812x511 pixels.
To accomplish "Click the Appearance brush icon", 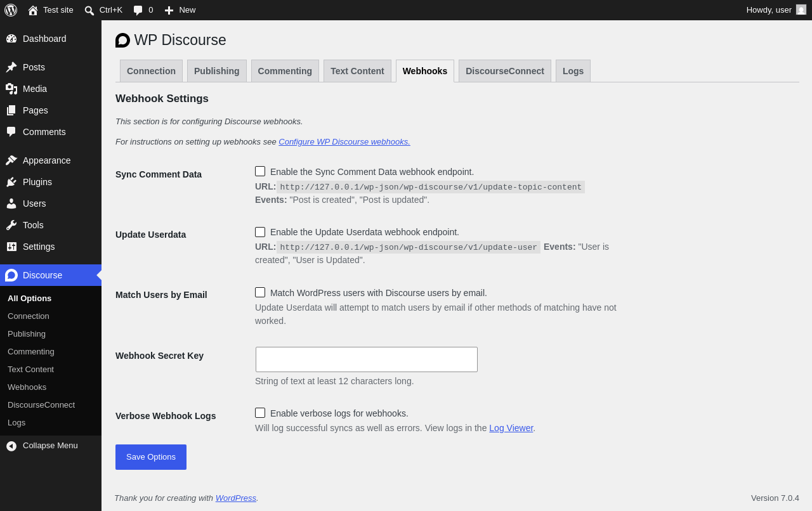I will (x=11, y=160).
